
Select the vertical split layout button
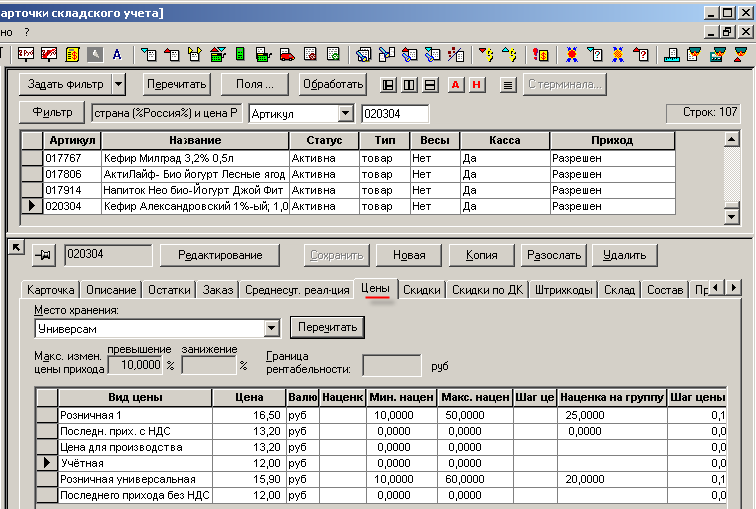point(409,85)
